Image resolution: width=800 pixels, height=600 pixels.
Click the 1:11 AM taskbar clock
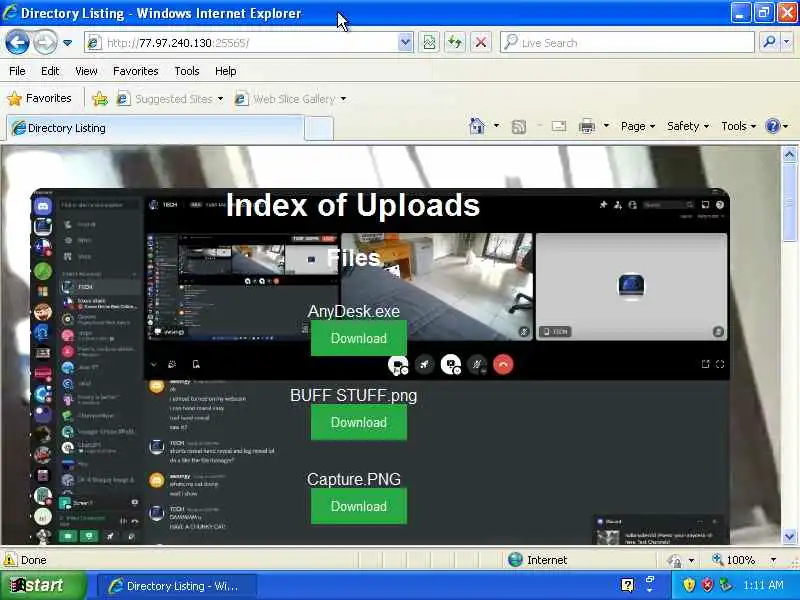click(763, 585)
